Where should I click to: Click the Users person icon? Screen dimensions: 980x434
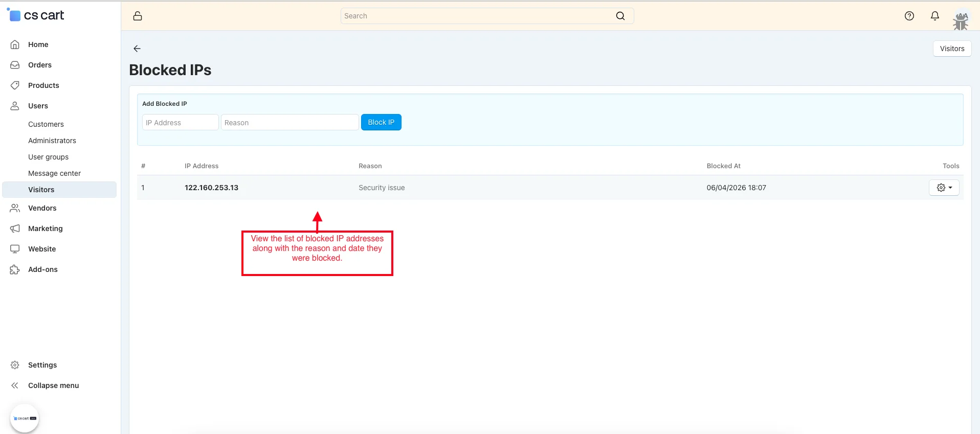tap(15, 106)
